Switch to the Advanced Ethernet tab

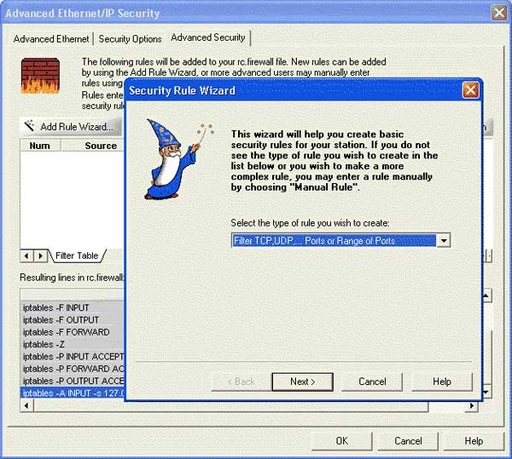51,39
